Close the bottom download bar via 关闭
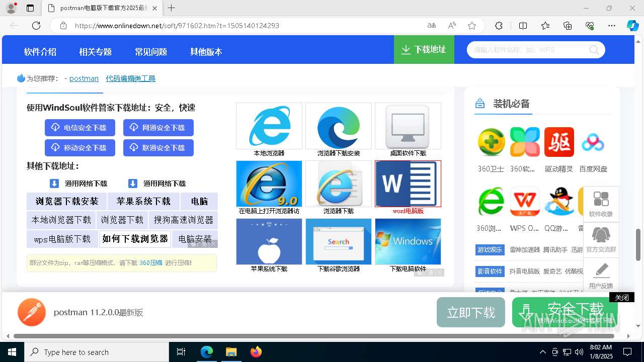 coord(622,298)
